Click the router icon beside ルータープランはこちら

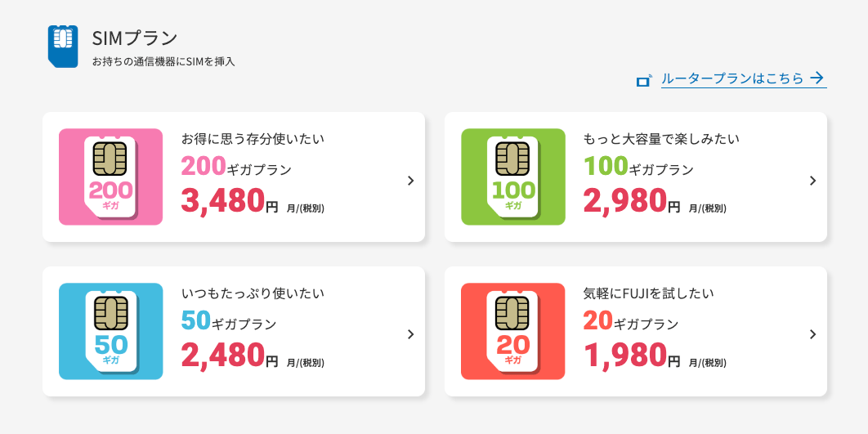pyautogui.click(x=644, y=81)
